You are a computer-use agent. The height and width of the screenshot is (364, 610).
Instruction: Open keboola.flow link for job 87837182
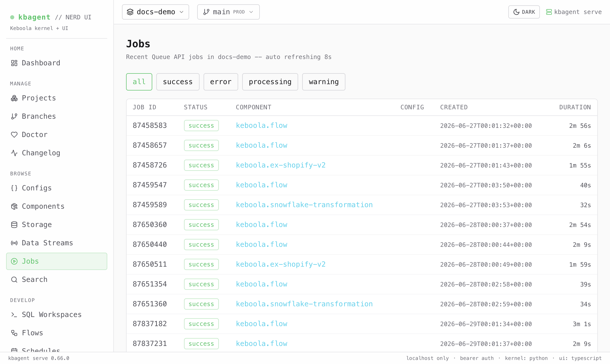click(262, 324)
